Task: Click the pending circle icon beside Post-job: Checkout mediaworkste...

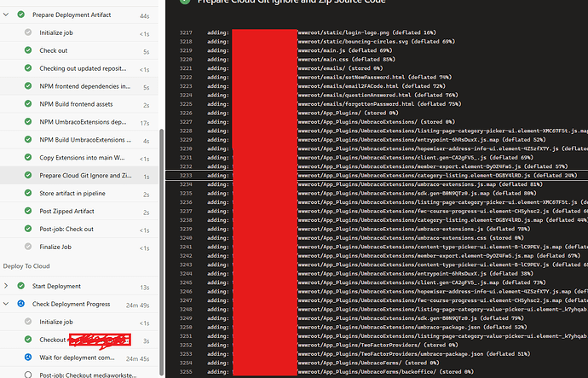Action: pos(28,375)
